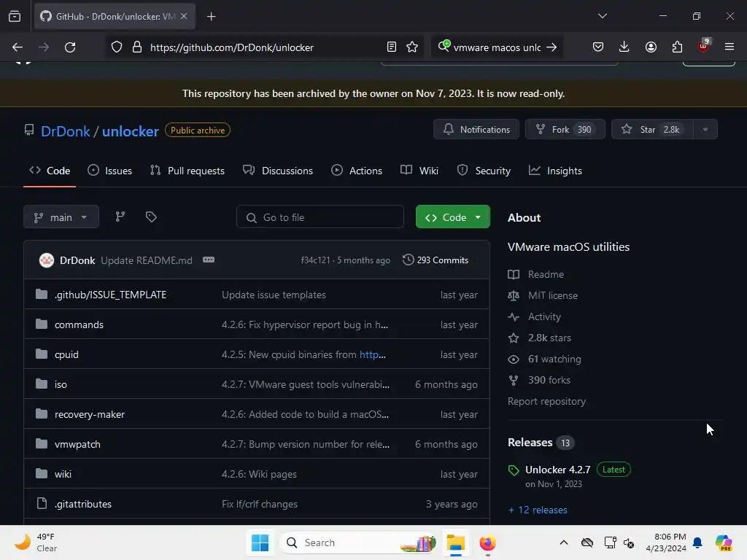Image resolution: width=747 pixels, height=560 pixels.
Task: Open a new browser tab
Action: 211,17
